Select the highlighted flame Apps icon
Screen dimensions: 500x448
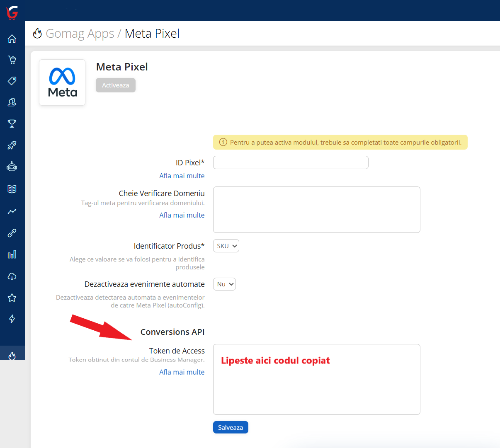click(x=12, y=356)
